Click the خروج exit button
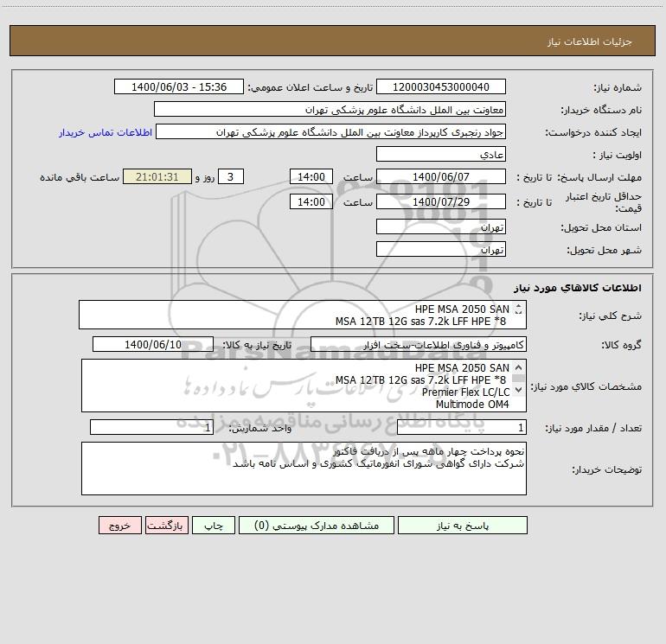Screen dimensions: 666x644 (x=119, y=525)
